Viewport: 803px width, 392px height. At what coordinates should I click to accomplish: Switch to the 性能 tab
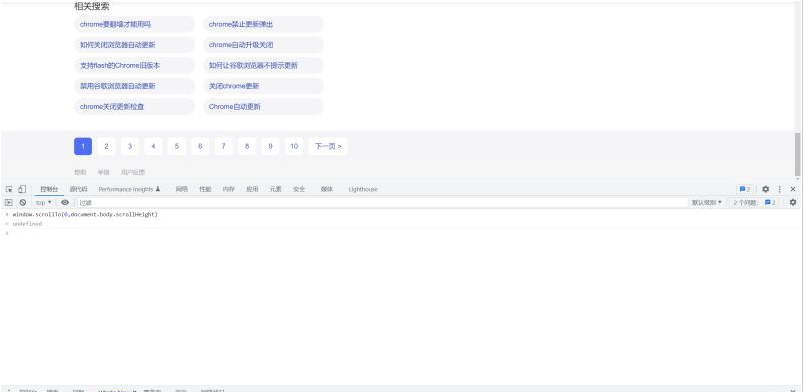205,189
